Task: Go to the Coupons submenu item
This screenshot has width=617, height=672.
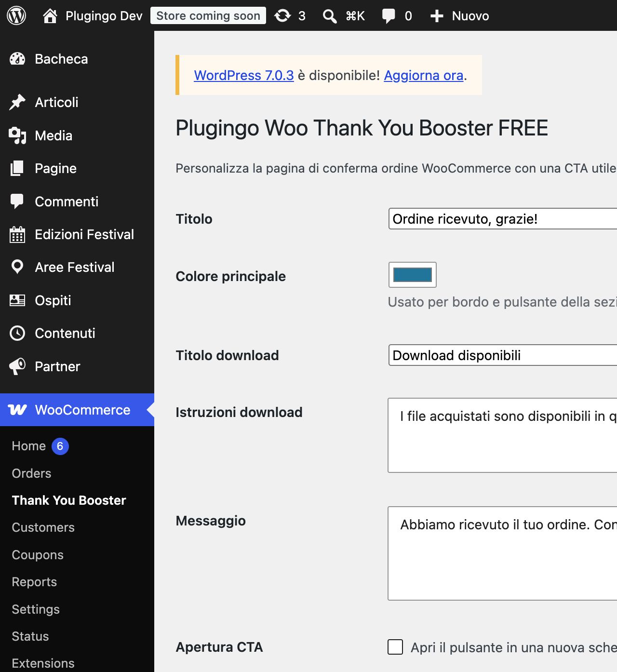Action: coord(38,555)
